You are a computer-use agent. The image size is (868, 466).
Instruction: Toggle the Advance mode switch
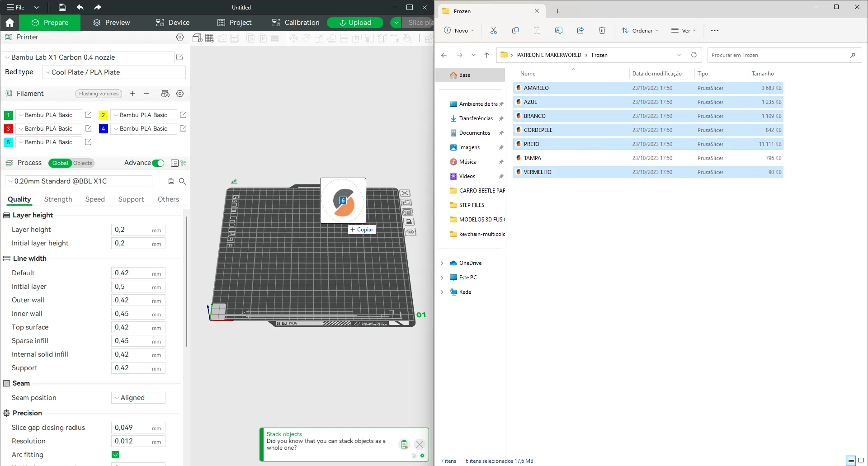coord(158,163)
